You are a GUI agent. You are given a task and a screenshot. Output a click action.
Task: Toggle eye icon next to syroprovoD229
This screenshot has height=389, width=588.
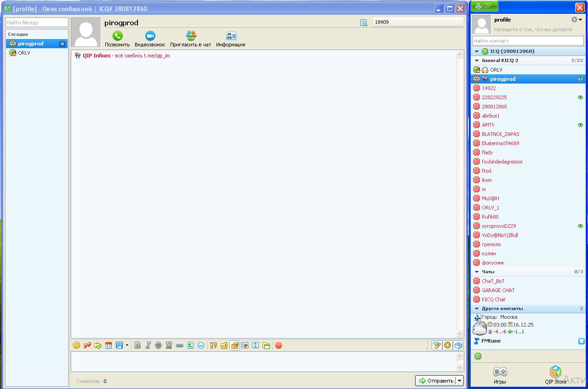580,226
